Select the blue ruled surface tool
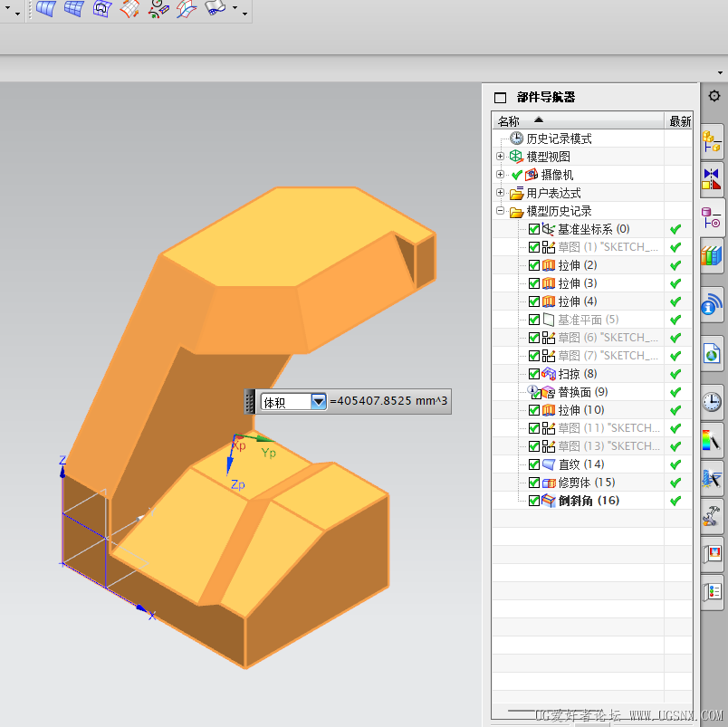Image resolution: width=728 pixels, height=727 pixels. 46,8
